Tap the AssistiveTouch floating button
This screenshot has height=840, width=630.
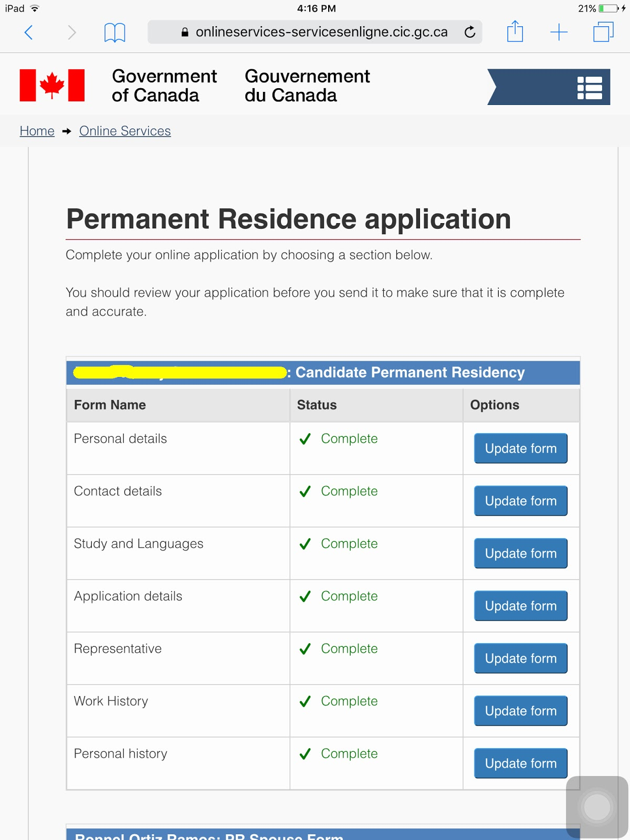tap(597, 807)
